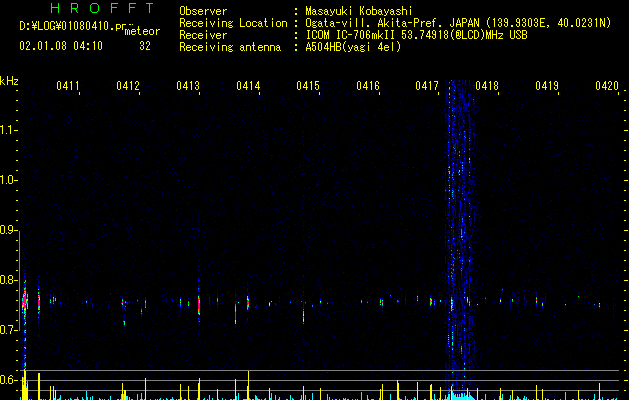Click the 0416 time marker
Image resolution: width=629 pixels, height=400 pixels.
coord(368,85)
